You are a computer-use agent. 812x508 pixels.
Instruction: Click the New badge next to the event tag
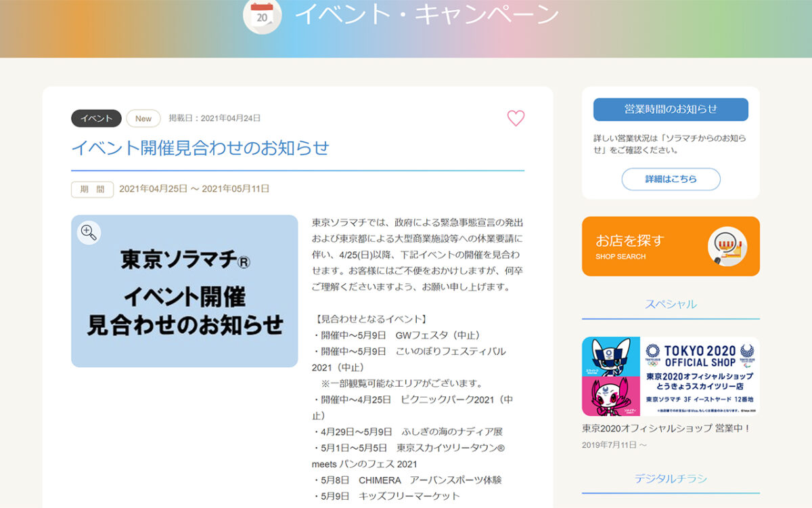tap(143, 118)
